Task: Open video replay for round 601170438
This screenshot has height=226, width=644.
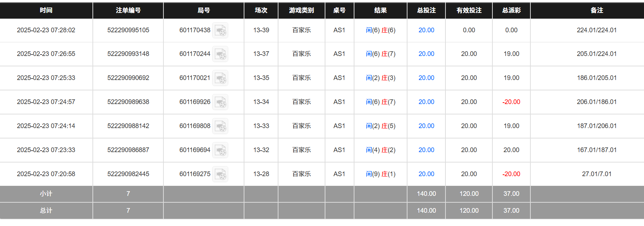Action: coord(220,30)
